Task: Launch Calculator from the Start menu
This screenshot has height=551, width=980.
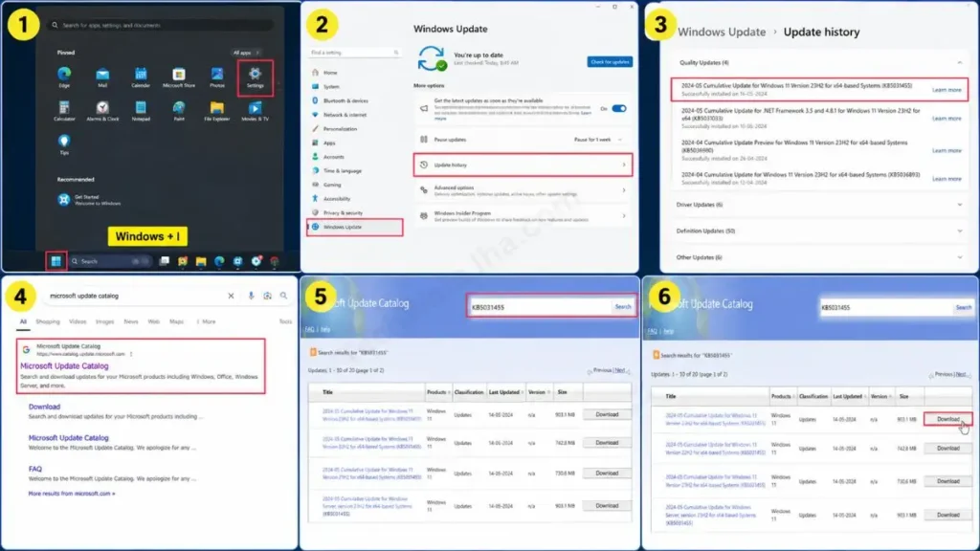Action: 64,111
